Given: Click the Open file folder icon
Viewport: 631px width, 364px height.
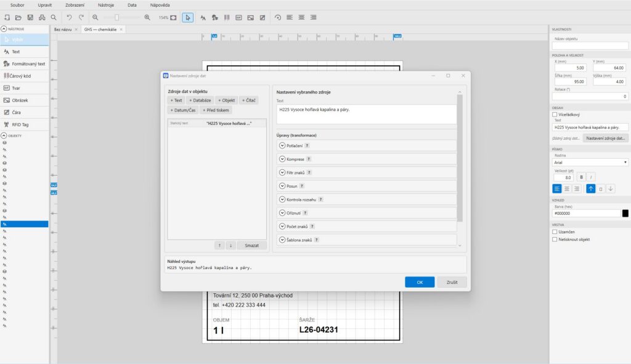Looking at the screenshot, I should (18, 17).
